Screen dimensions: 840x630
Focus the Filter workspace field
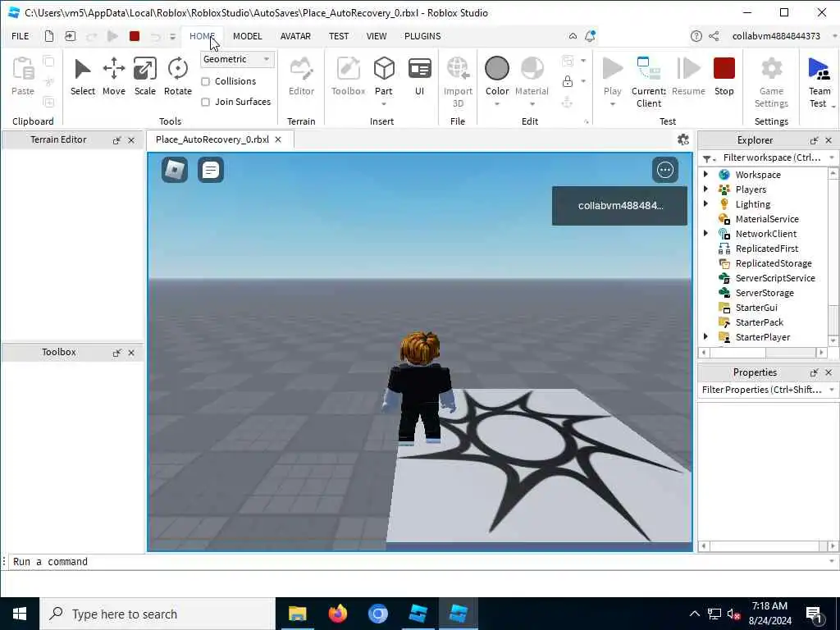771,157
